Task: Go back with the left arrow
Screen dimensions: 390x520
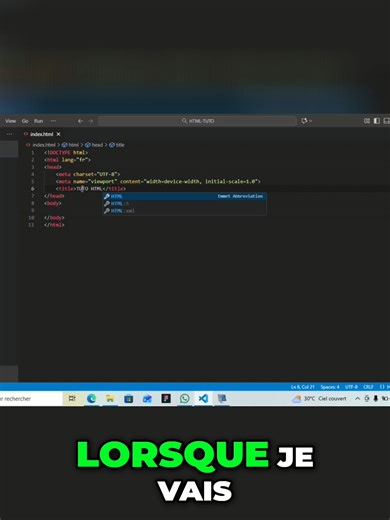Action: [80, 121]
